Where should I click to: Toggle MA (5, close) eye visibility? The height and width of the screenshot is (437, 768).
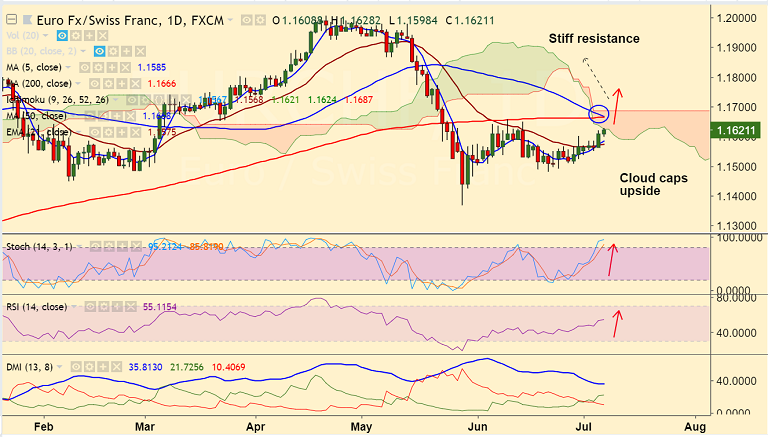[85, 68]
